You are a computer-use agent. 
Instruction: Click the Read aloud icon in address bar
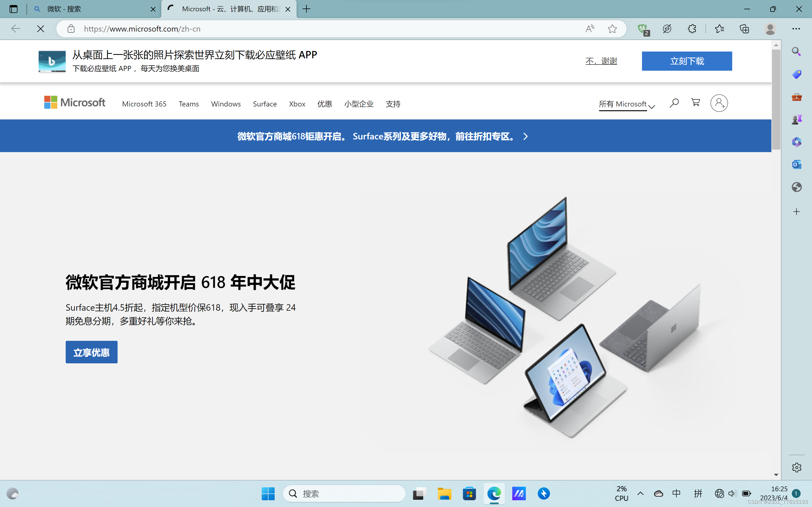tap(590, 29)
